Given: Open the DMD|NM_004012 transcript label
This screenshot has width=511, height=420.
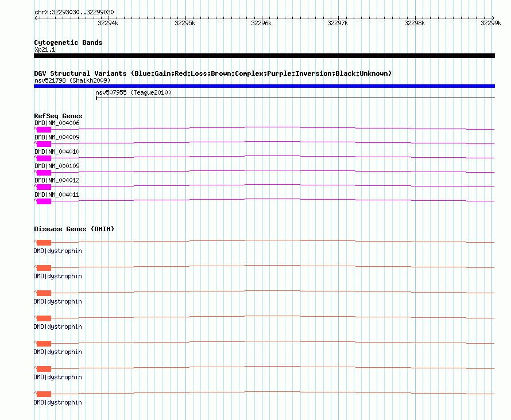Looking at the screenshot, I should point(57,180).
